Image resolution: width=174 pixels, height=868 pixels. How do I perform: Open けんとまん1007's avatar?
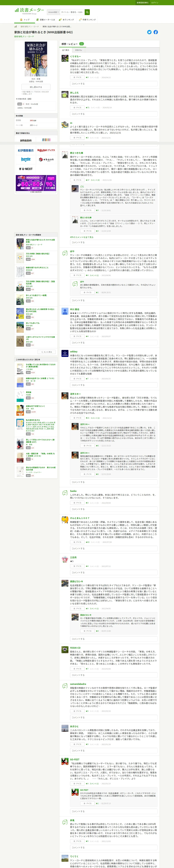pyautogui.click(x=65, y=520)
